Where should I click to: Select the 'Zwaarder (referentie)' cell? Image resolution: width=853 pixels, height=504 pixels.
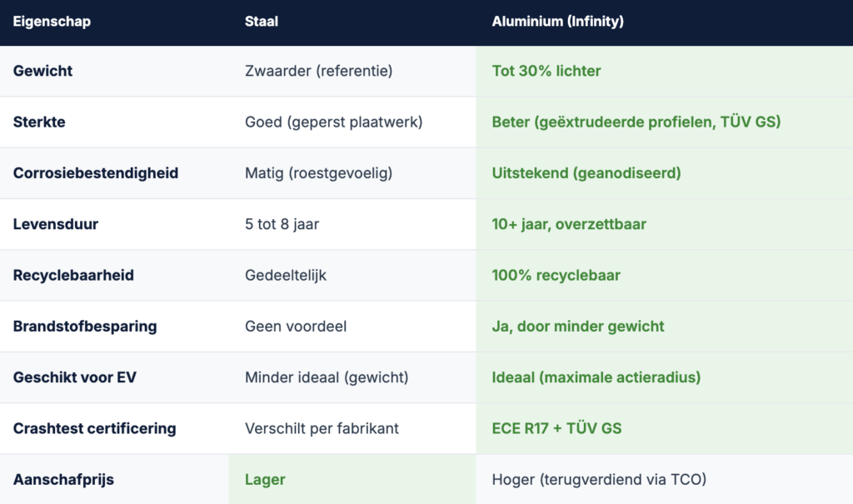tap(318, 71)
